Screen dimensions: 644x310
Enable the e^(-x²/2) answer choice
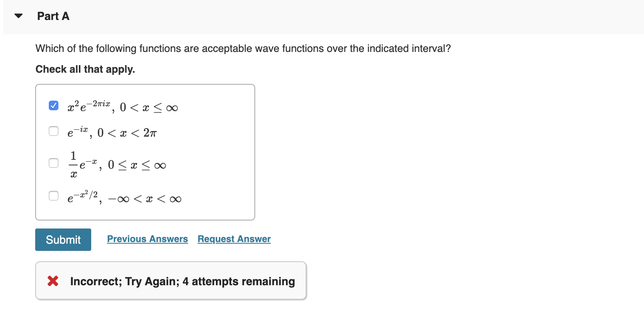pos(53,196)
